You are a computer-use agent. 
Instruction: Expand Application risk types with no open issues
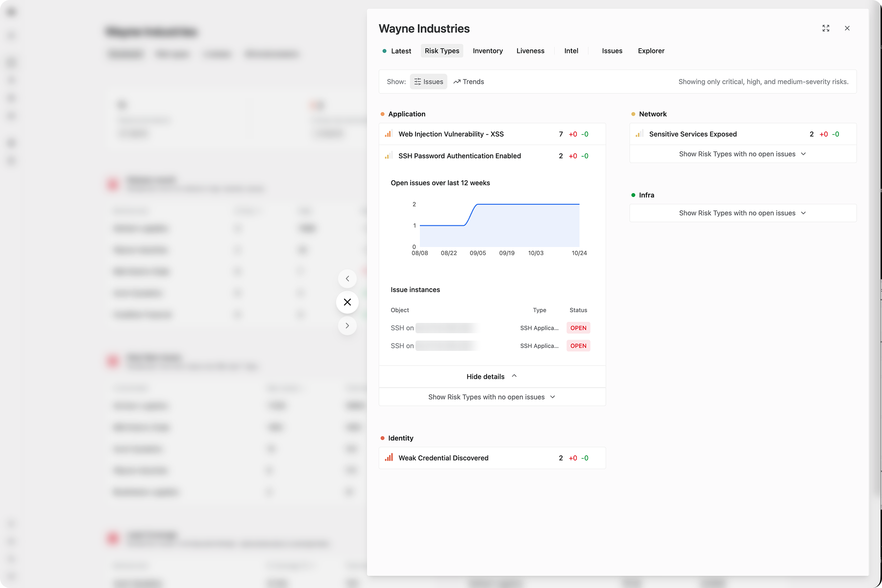(491, 397)
